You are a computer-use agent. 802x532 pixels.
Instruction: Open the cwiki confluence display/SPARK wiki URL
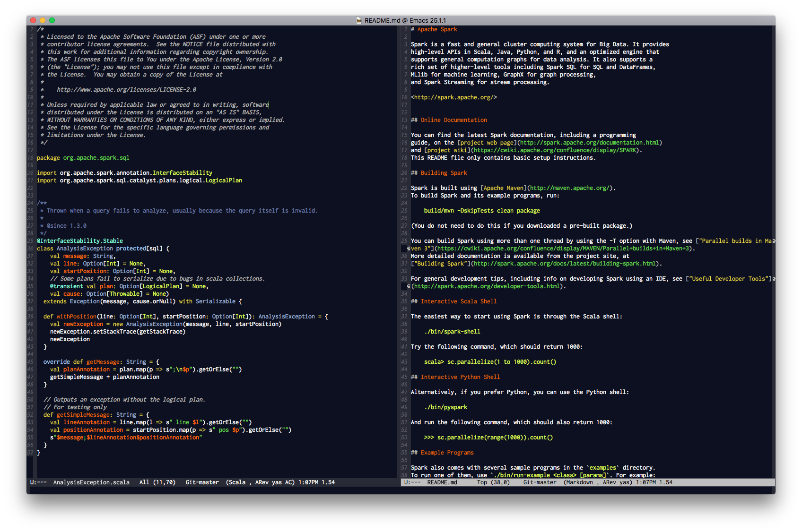click(x=555, y=150)
